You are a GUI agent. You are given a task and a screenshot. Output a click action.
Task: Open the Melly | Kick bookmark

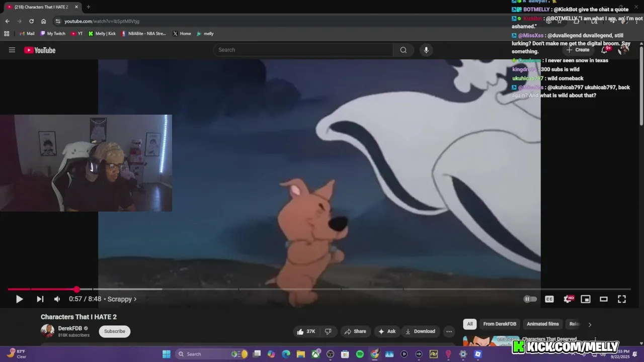[102, 34]
